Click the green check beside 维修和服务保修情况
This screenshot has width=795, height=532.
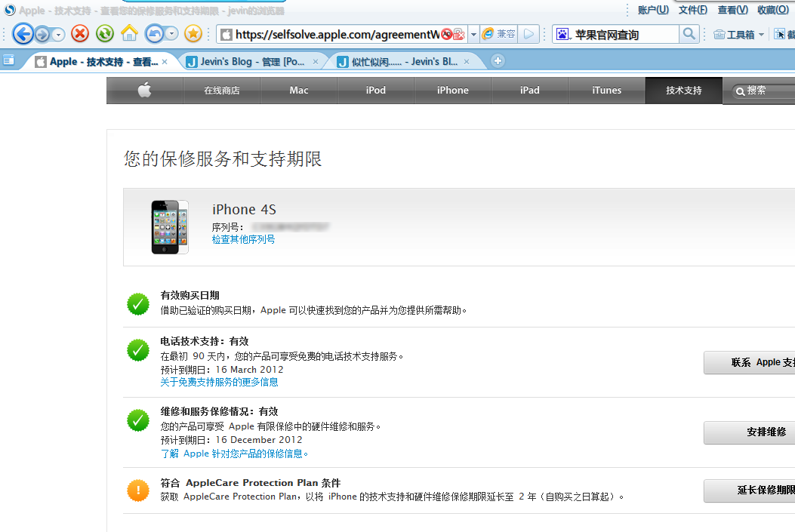point(138,420)
